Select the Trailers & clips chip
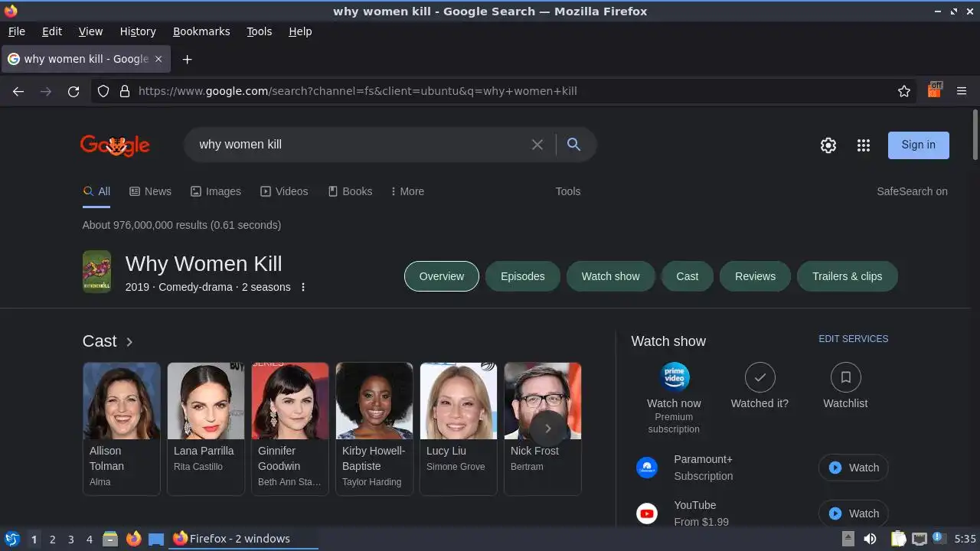980x551 pixels. click(847, 276)
